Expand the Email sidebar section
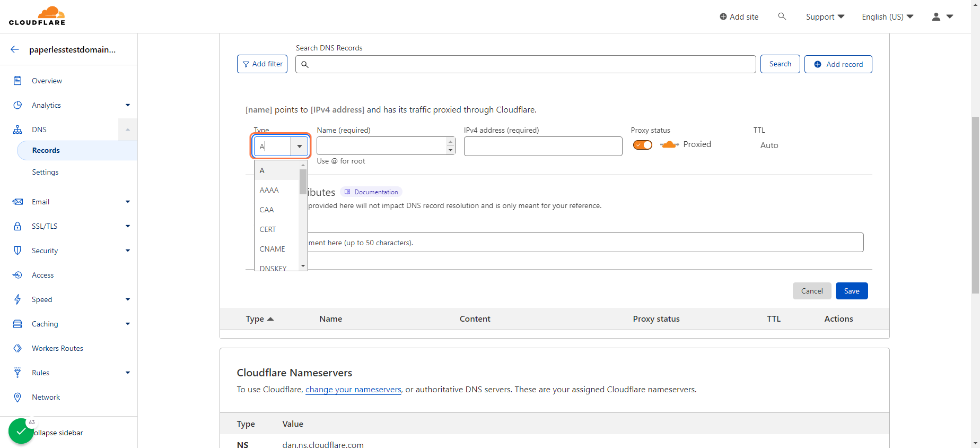 (128, 202)
